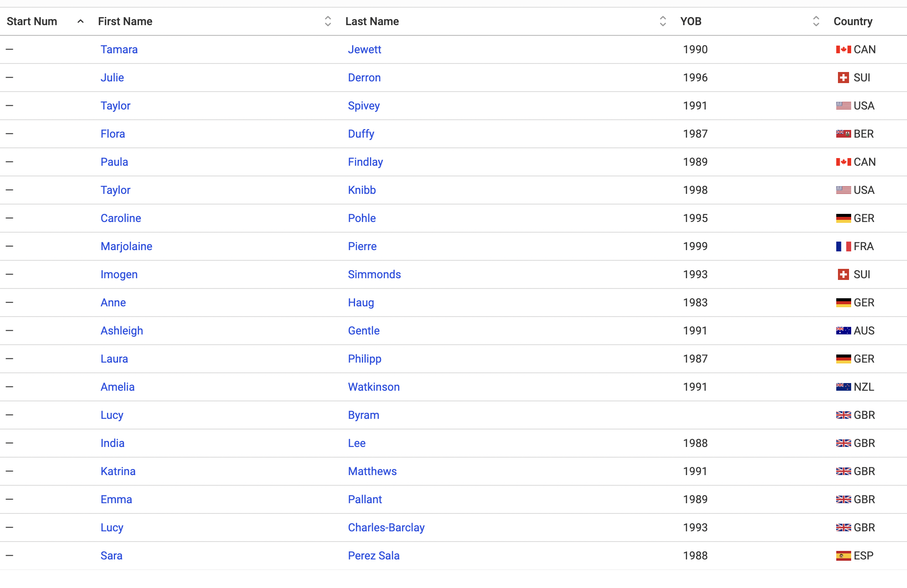Viewport: 907px width, 588px height.
Task: Open athlete link Tamara
Action: click(x=119, y=50)
